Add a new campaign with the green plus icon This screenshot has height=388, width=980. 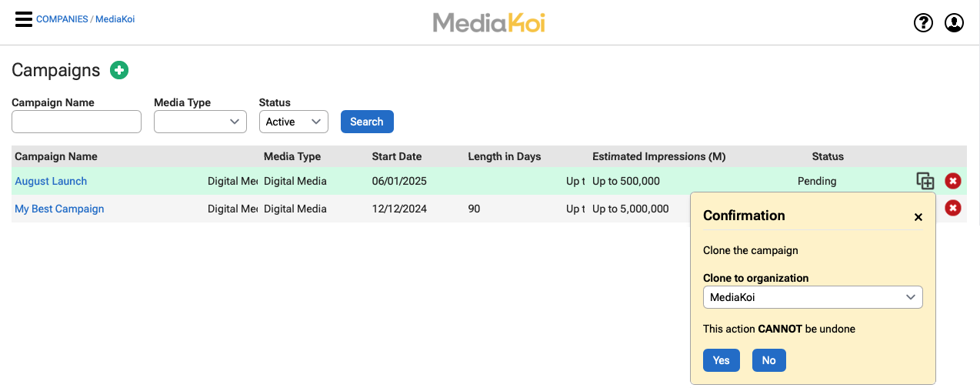(119, 70)
